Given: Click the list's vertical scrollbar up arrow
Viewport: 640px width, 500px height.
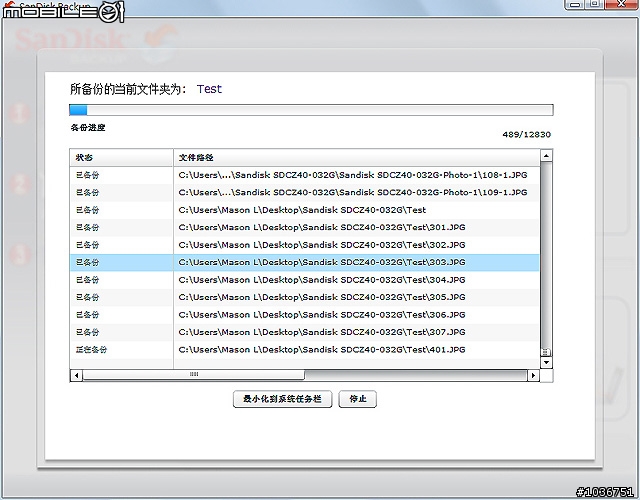Looking at the screenshot, I should pyautogui.click(x=546, y=156).
